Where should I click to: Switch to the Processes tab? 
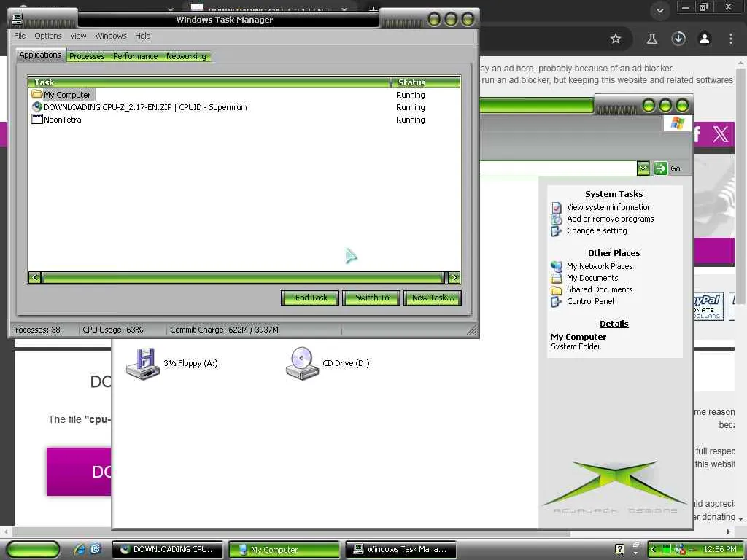pos(87,56)
